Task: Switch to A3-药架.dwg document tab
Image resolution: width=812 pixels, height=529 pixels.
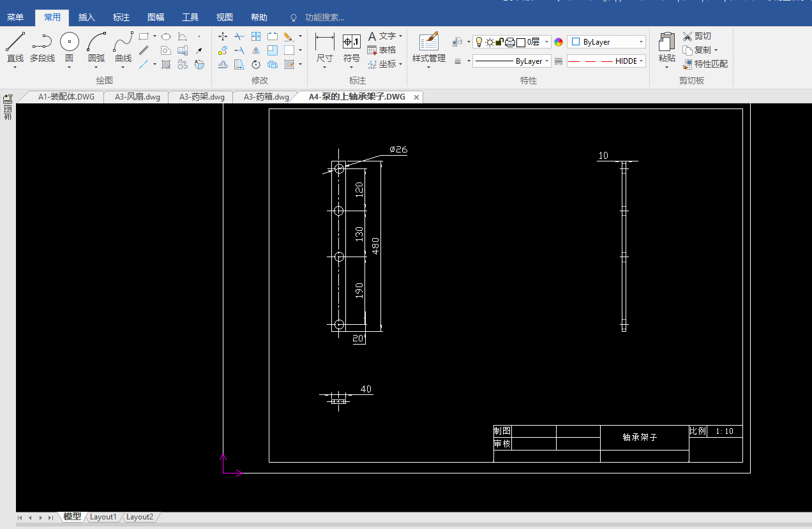Action: 202,97
